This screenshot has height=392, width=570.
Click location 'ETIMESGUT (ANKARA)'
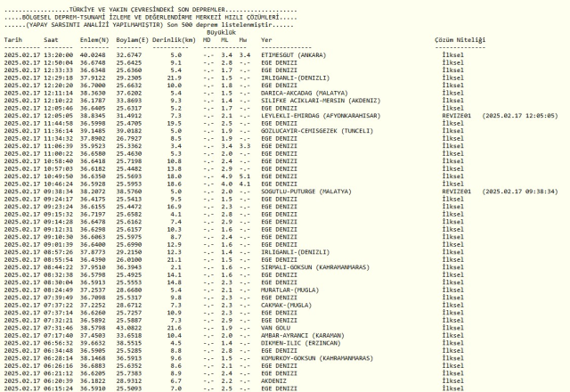tap(293, 55)
